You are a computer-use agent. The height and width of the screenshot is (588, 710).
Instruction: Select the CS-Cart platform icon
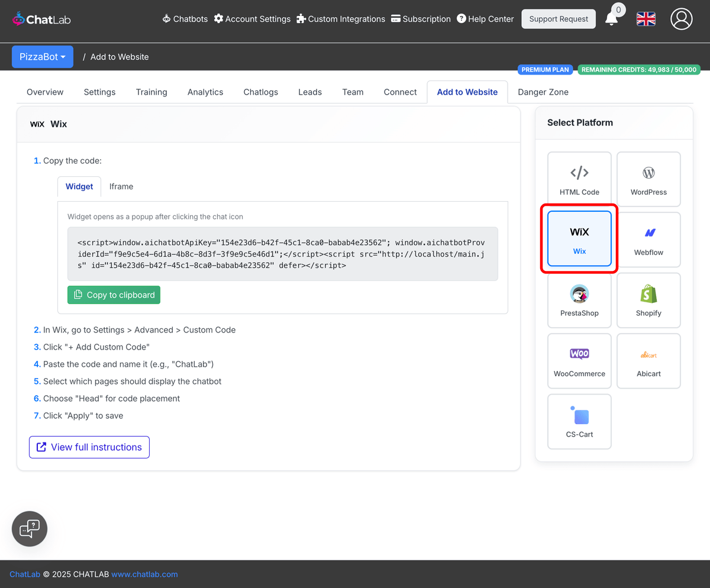[x=579, y=421]
